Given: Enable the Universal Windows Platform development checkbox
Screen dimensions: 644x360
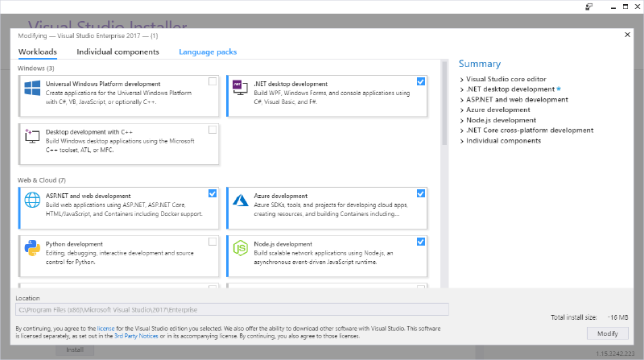Looking at the screenshot, I should (x=213, y=81).
